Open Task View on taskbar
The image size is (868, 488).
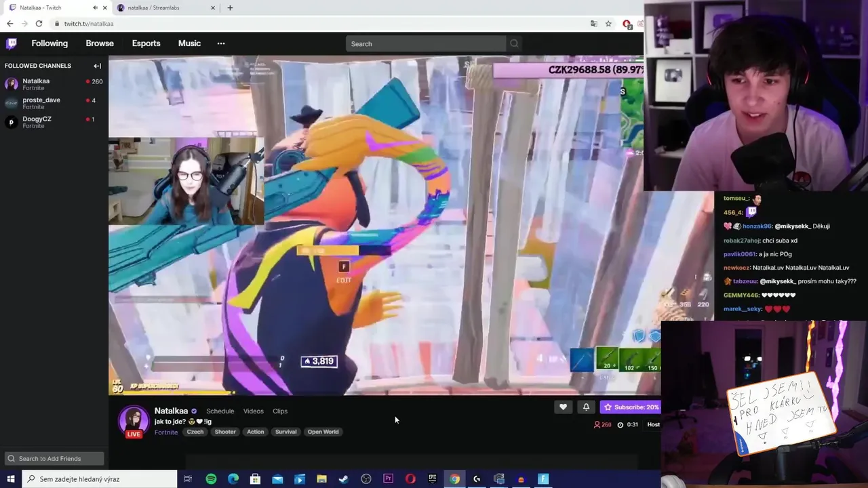(188, 479)
